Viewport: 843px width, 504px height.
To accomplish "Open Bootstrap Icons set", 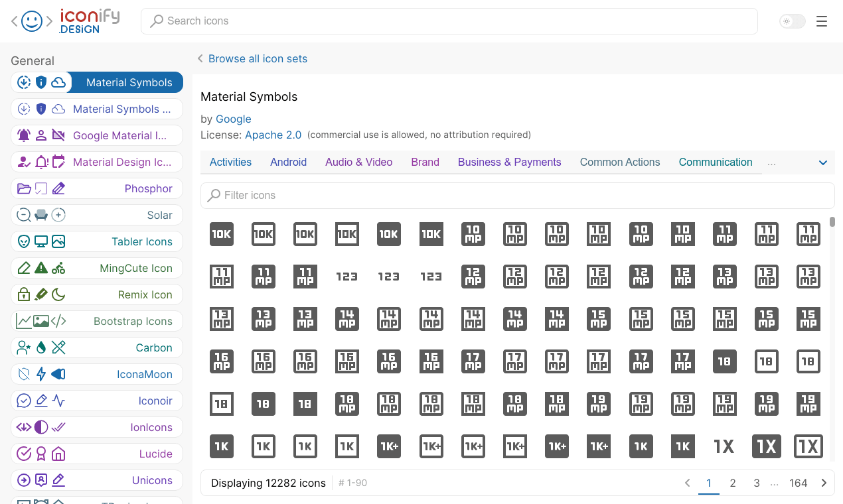I will (97, 321).
